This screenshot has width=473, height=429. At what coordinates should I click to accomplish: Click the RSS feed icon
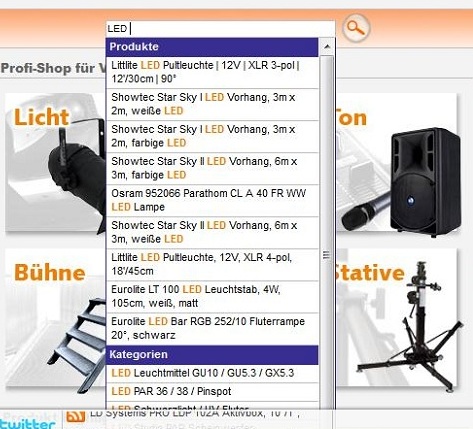pyautogui.click(x=75, y=416)
